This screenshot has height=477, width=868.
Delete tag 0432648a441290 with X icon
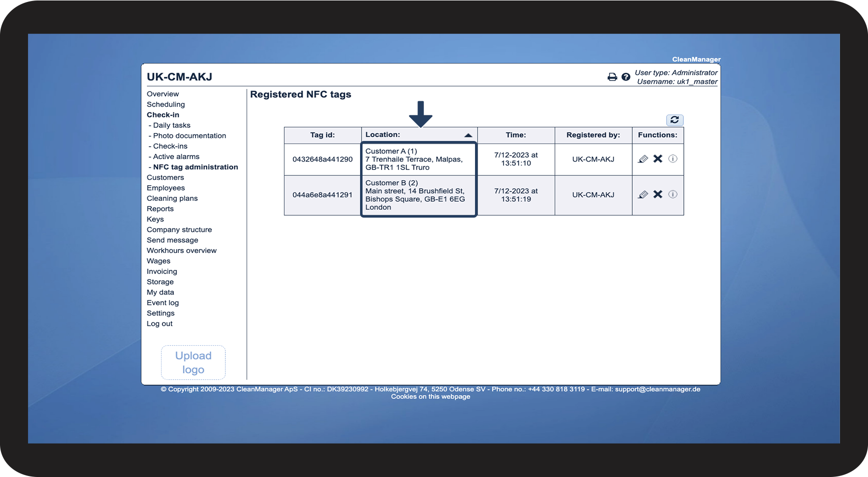tap(658, 159)
